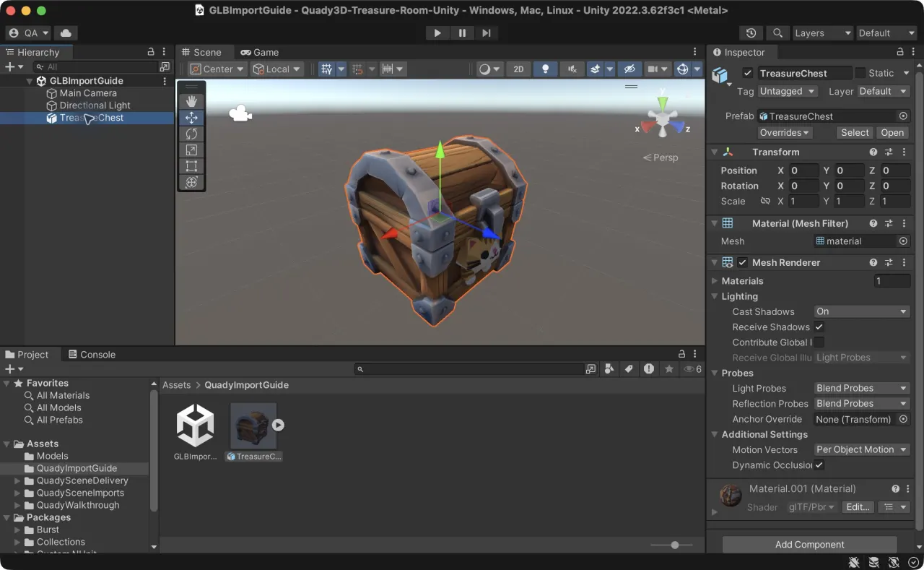Viewport: 924px width, 570px height.
Task: Enable Contribute Global Illumination checkbox
Action: coord(819,342)
